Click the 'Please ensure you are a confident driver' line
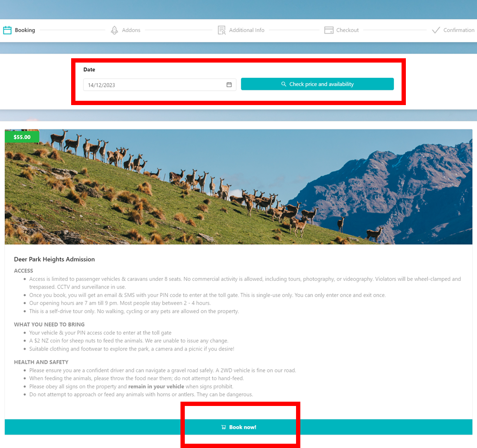The image size is (477, 448). click(162, 371)
